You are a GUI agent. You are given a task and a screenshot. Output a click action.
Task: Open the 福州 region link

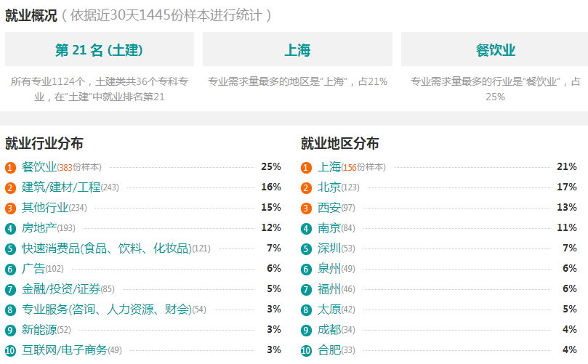[329, 288]
